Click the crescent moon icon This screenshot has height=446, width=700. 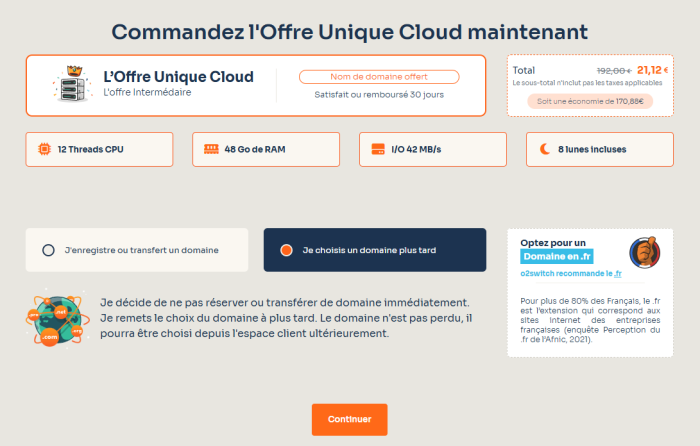click(545, 149)
